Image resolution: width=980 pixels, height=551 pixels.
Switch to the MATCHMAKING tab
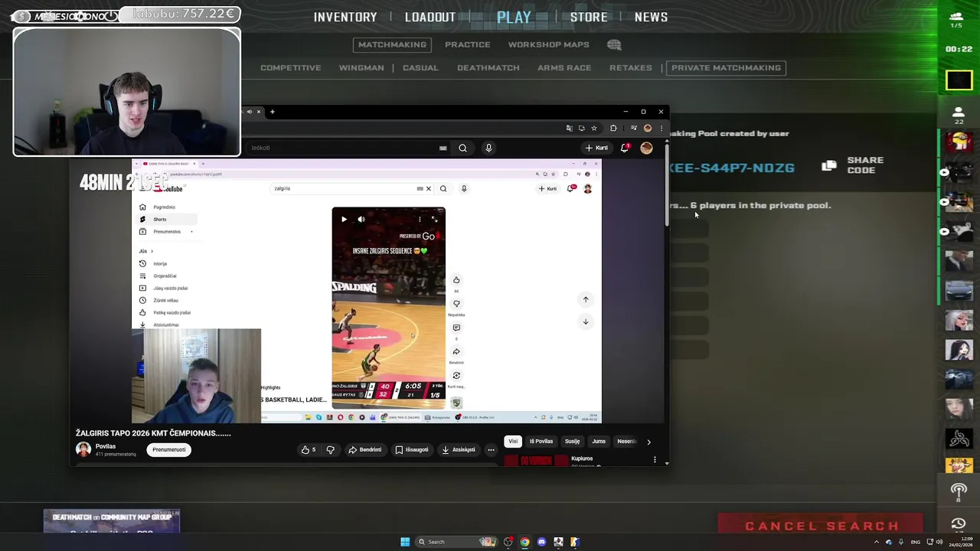pyautogui.click(x=392, y=44)
